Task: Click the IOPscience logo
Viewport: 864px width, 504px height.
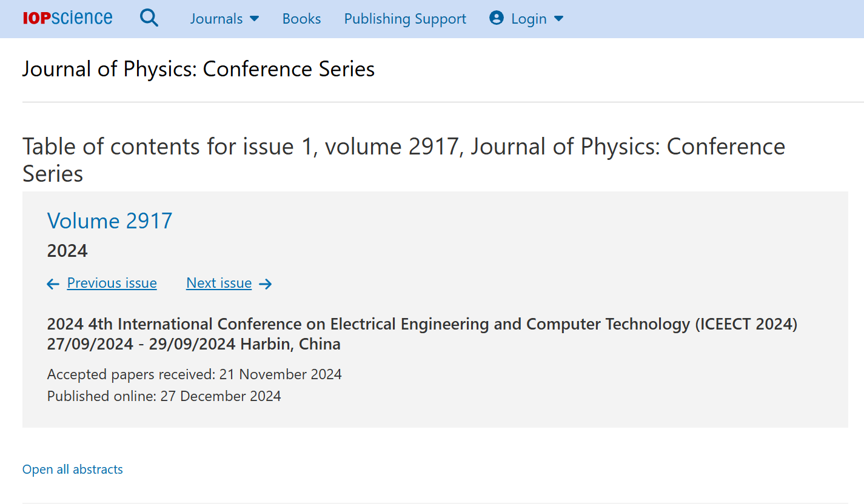Action: tap(67, 18)
